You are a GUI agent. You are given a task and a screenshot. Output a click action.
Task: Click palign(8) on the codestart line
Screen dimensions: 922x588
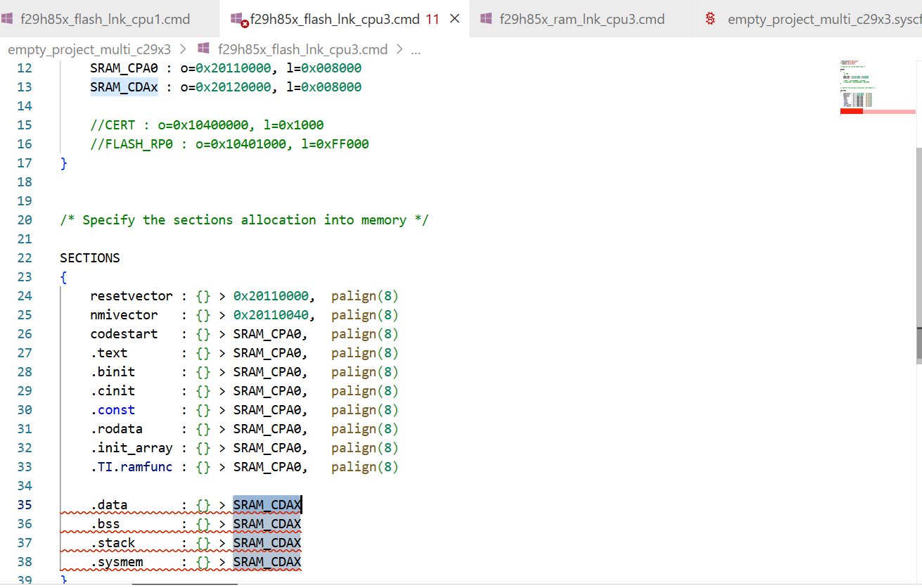pos(365,333)
